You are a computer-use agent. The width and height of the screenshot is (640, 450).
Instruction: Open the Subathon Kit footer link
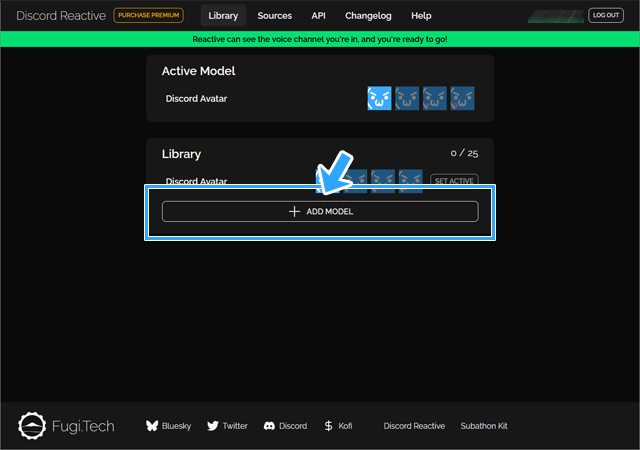pos(484,426)
